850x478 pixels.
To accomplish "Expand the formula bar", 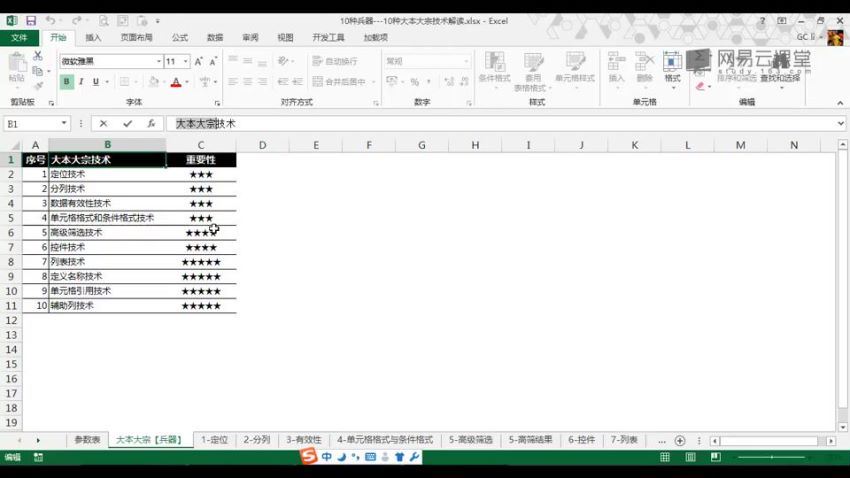I will coord(840,124).
